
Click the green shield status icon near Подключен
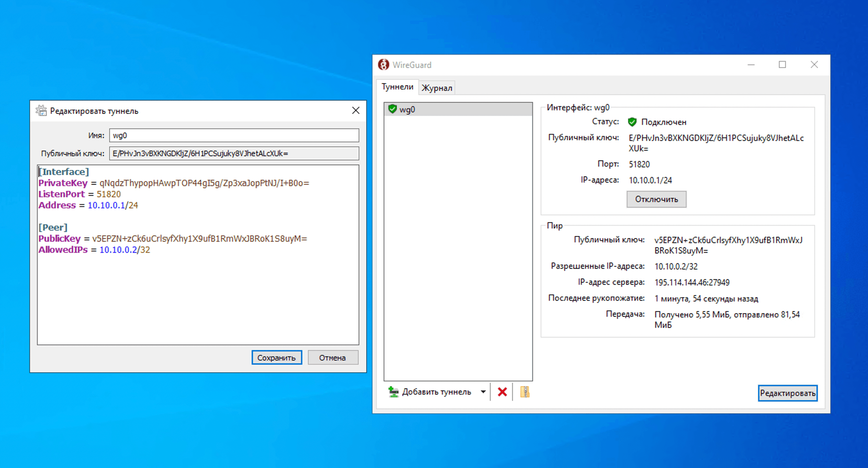click(632, 122)
